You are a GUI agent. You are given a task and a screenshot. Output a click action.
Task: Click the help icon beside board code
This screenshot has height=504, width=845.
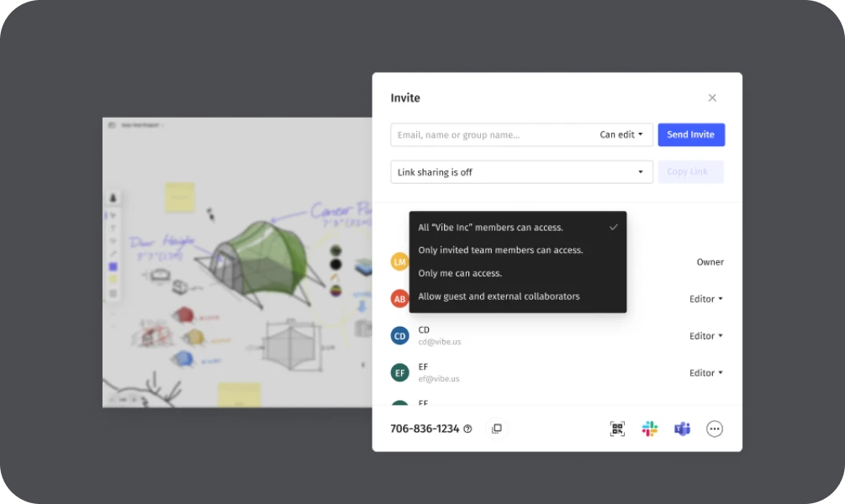pos(468,429)
